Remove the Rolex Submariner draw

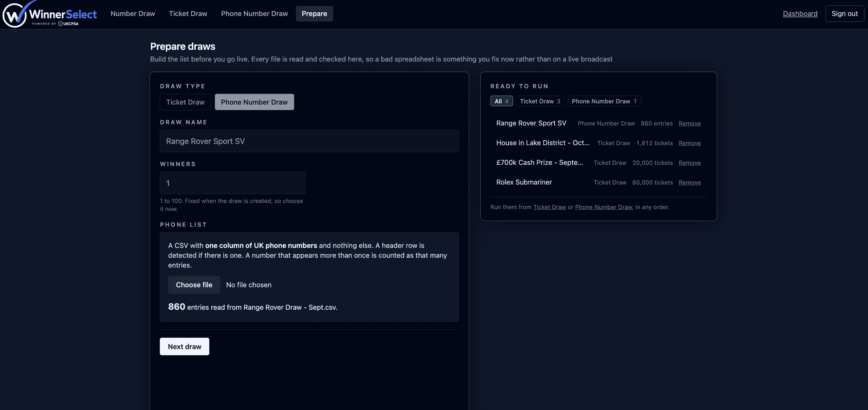tap(689, 182)
